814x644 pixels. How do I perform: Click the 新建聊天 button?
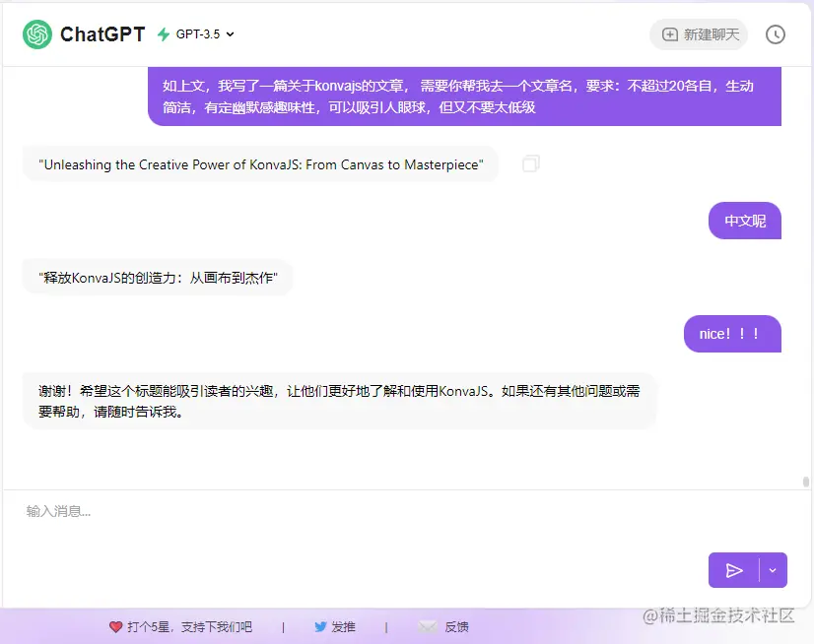699,33
